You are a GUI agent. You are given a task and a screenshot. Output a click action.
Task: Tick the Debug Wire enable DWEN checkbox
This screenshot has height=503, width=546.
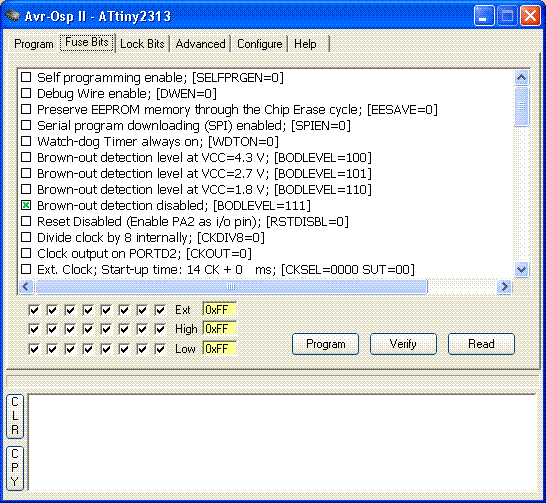(26, 93)
